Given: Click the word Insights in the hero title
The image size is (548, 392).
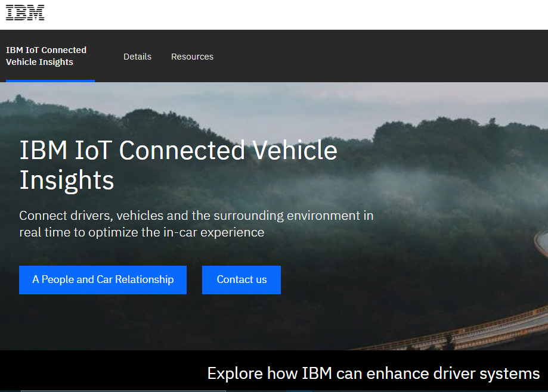Looking at the screenshot, I should 67,180.
